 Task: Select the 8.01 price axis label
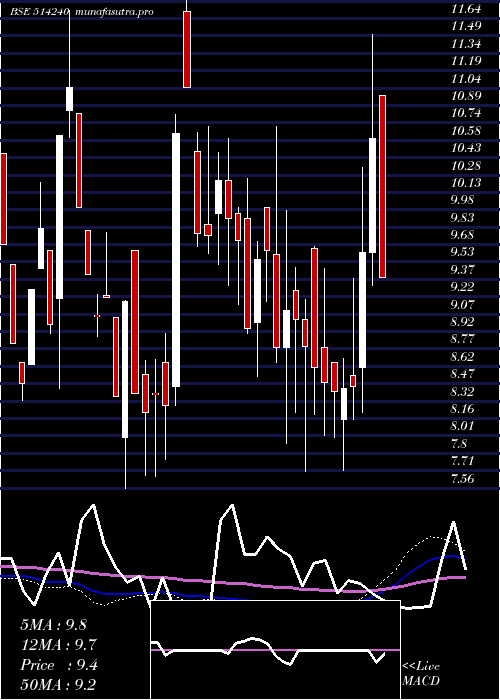pyautogui.click(x=462, y=426)
